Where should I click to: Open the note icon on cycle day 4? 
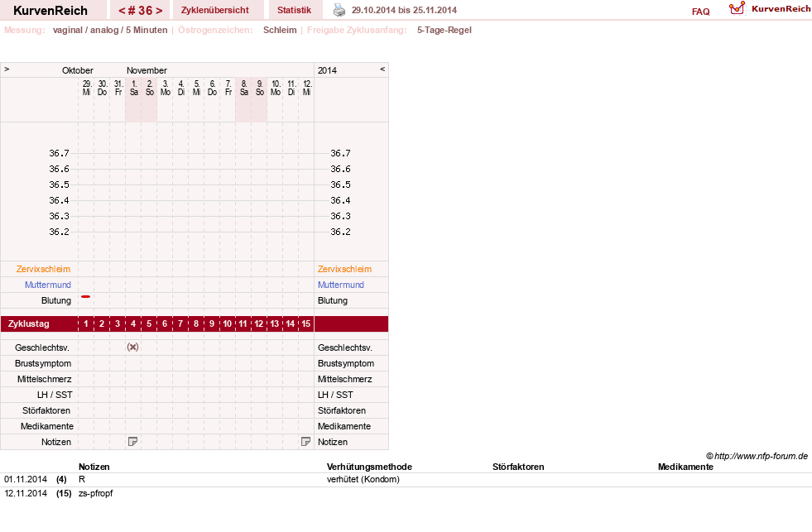[x=133, y=442]
